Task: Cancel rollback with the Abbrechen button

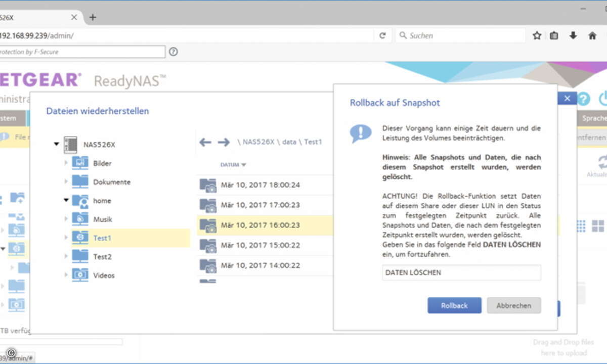Action: click(x=513, y=305)
